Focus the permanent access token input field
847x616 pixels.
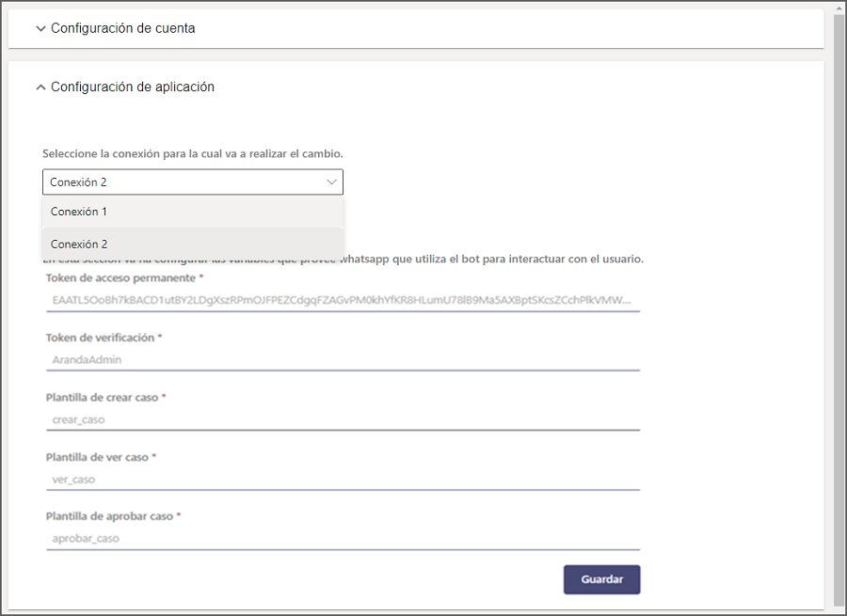[x=343, y=300]
